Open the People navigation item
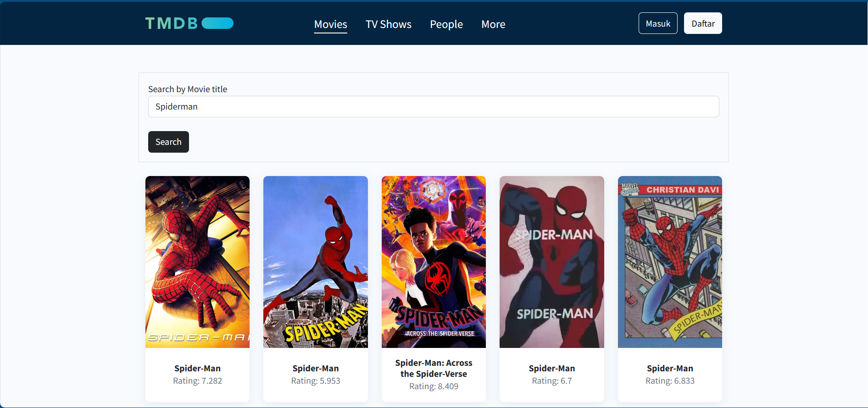 pyautogui.click(x=446, y=24)
